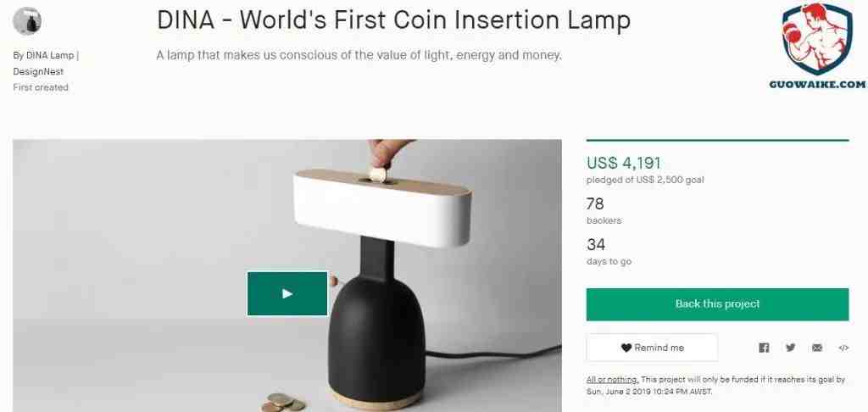Click the US$ 4,191 pledged amount
868x412 pixels.
pos(624,163)
